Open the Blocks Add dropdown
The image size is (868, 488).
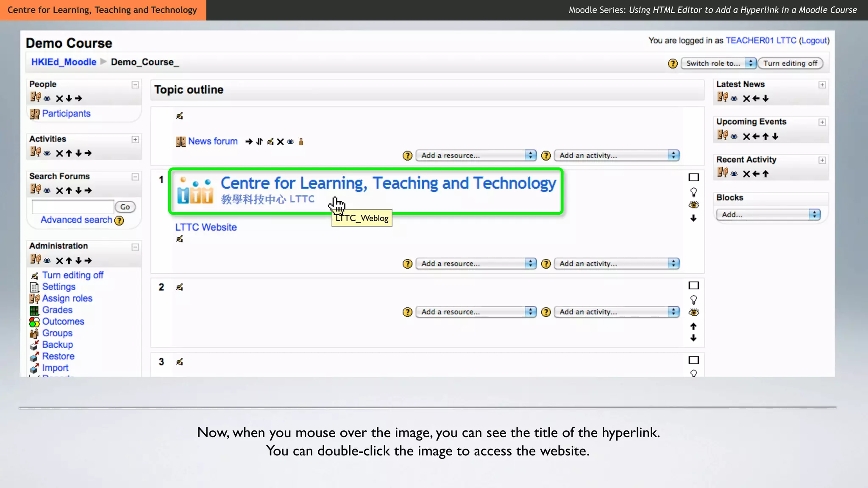[768, 214]
